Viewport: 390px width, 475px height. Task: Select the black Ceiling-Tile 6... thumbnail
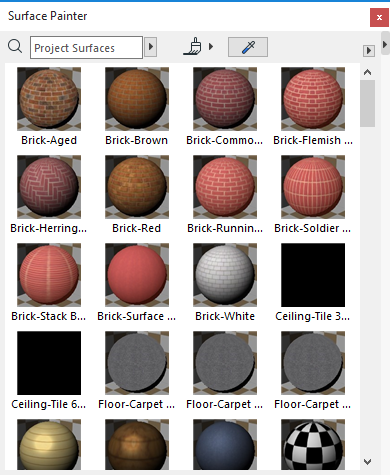pos(49,363)
